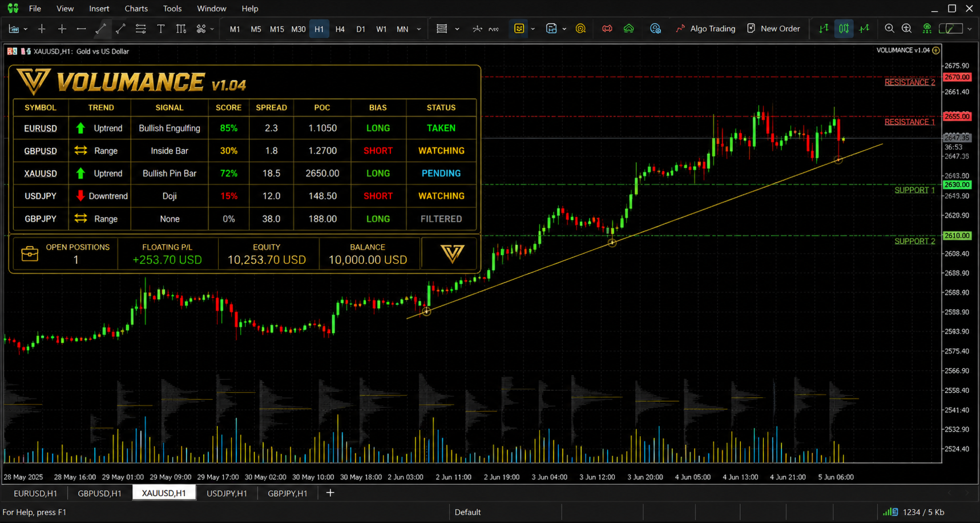Open the more timeframes dropdown after MN
This screenshot has height=523, width=980.
(419, 29)
